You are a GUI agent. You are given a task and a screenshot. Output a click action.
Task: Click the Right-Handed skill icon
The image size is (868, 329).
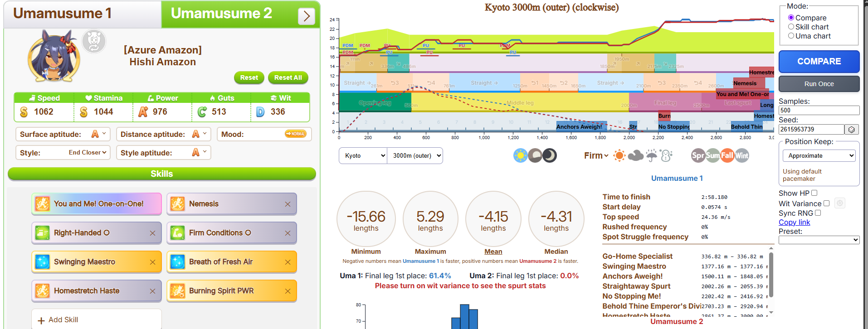(43, 233)
